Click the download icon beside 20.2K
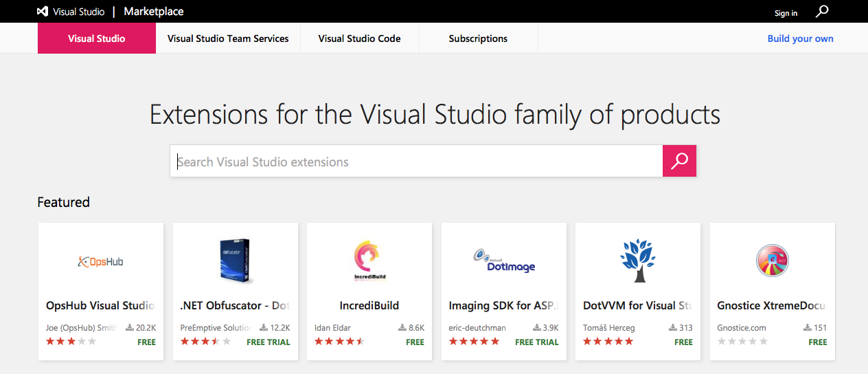 click(x=130, y=328)
